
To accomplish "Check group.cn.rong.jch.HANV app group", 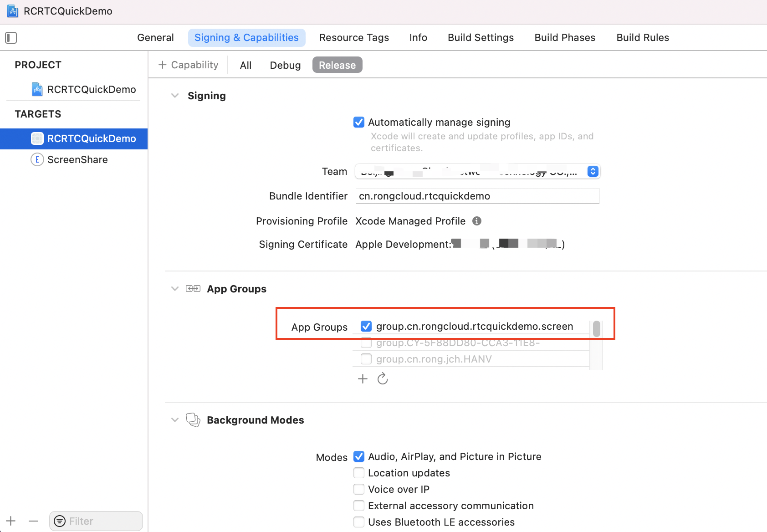I will pos(366,359).
